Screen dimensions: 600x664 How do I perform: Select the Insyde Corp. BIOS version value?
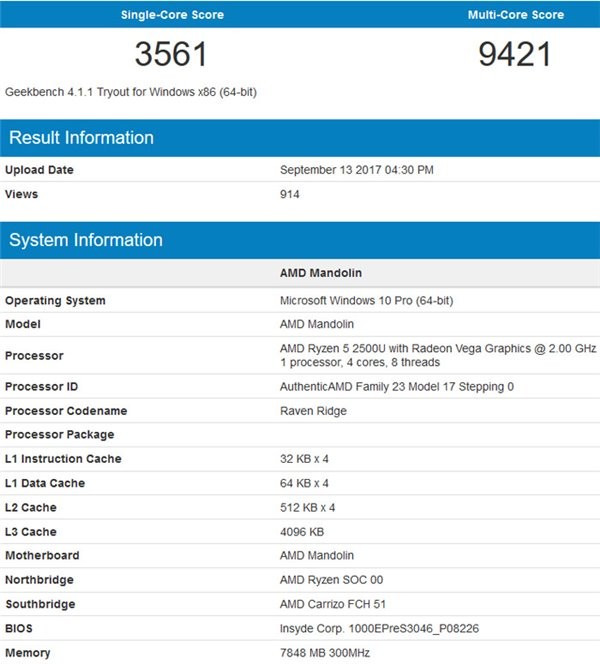(x=379, y=628)
